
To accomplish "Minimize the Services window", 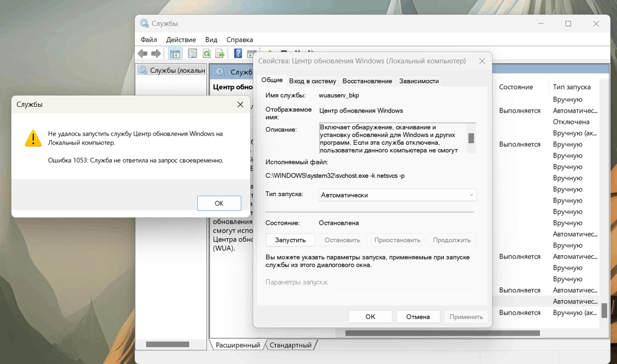I will 541,24.
